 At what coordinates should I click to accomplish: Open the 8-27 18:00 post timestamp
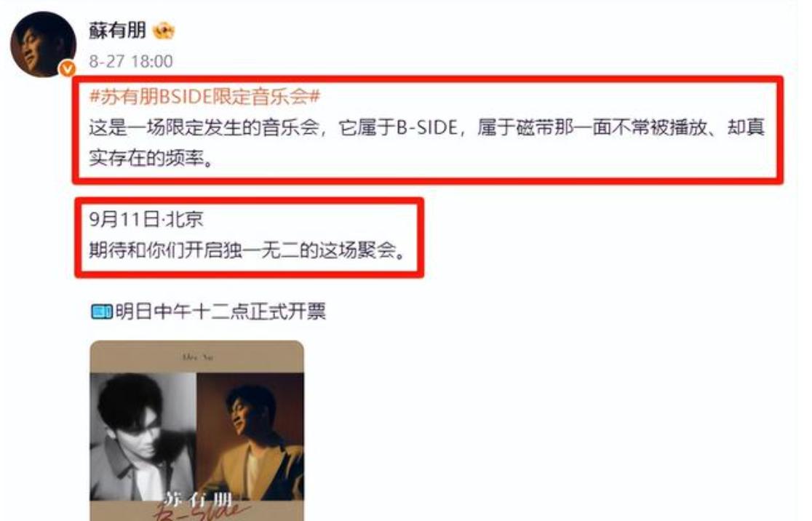tap(131, 61)
